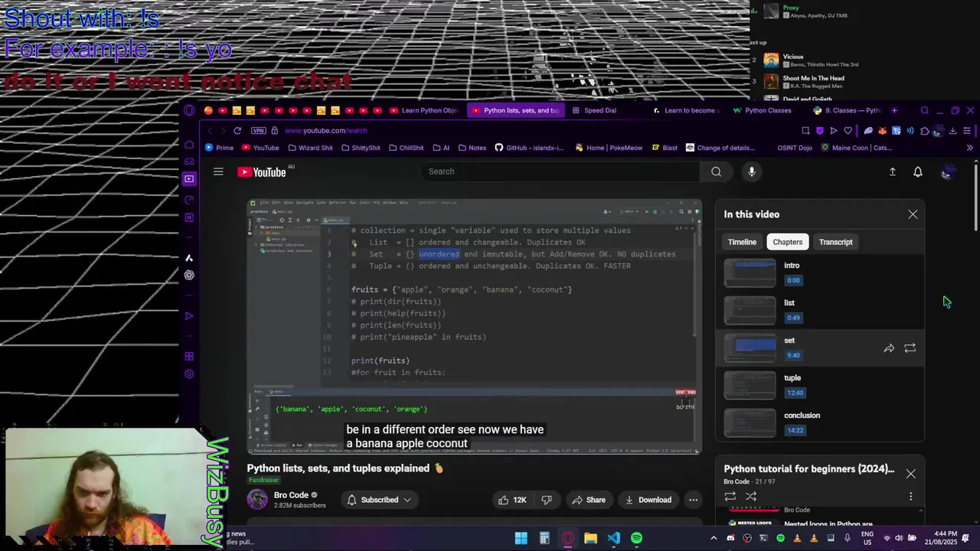Start voice search with microphone icon

(x=751, y=171)
